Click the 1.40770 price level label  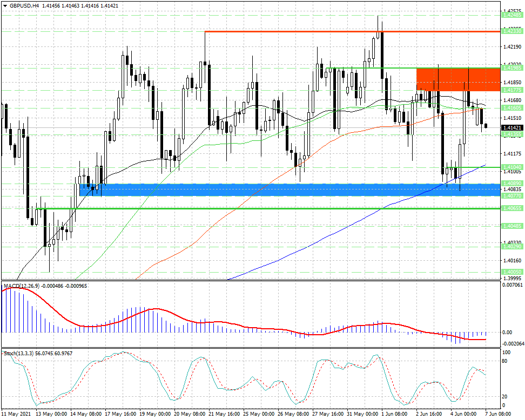tap(512, 195)
